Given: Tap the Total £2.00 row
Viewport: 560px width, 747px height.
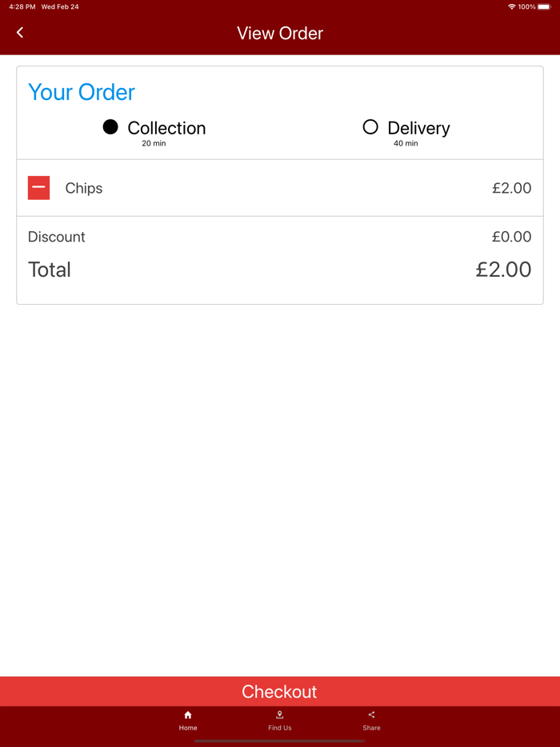Looking at the screenshot, I should tap(279, 270).
